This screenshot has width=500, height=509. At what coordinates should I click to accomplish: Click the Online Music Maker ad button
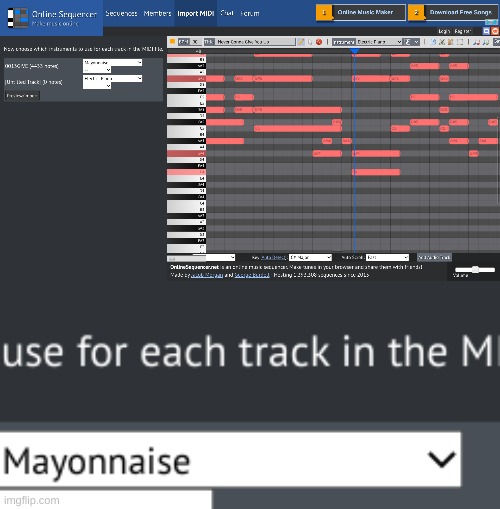pyautogui.click(x=361, y=12)
